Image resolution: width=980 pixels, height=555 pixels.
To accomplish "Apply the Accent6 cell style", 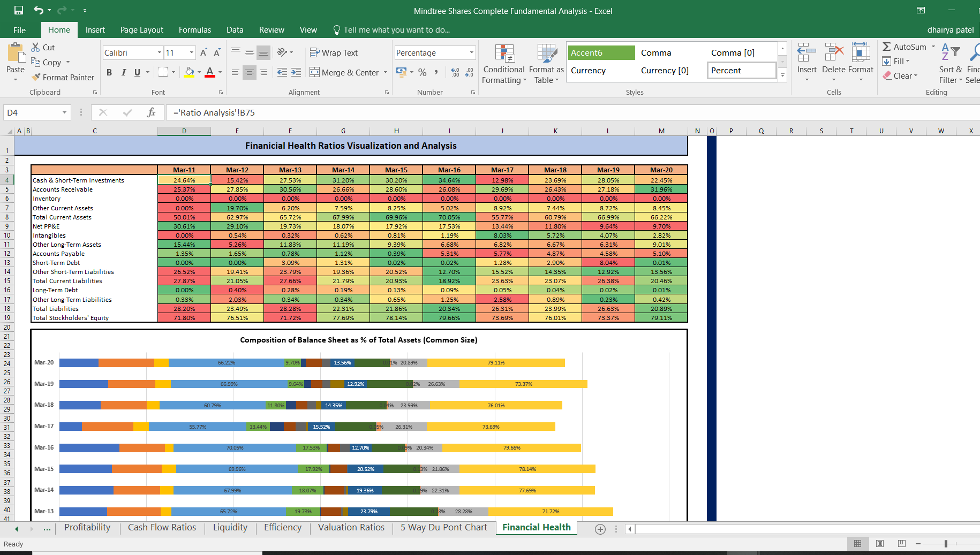I will tap(601, 52).
